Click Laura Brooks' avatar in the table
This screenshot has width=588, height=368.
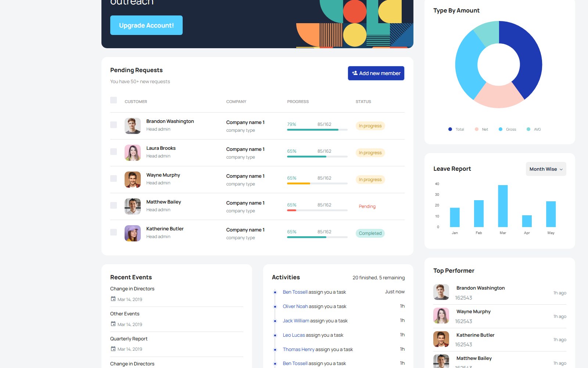[133, 153]
